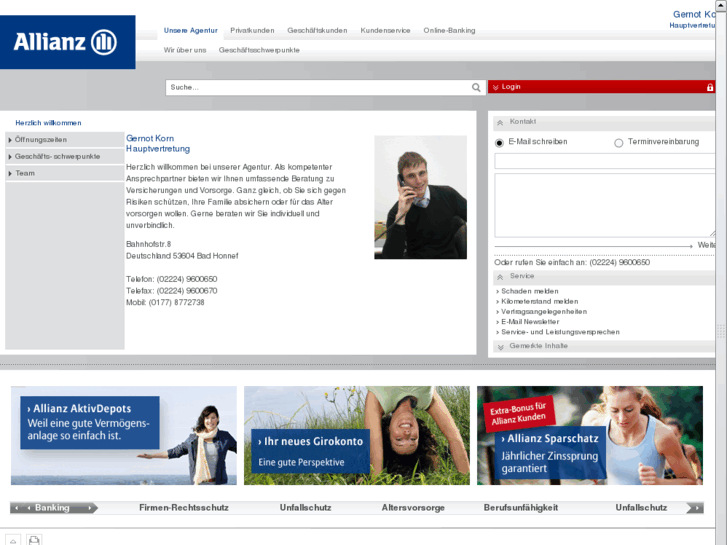The height and width of the screenshot is (545, 727).
Task: Select the Berufsunfähigkeit carousel tab
Action: point(521,508)
